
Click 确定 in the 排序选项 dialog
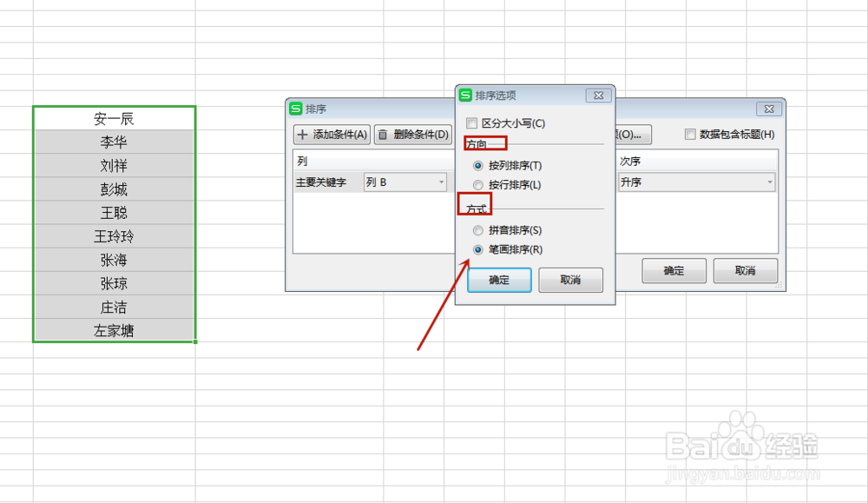tap(499, 280)
